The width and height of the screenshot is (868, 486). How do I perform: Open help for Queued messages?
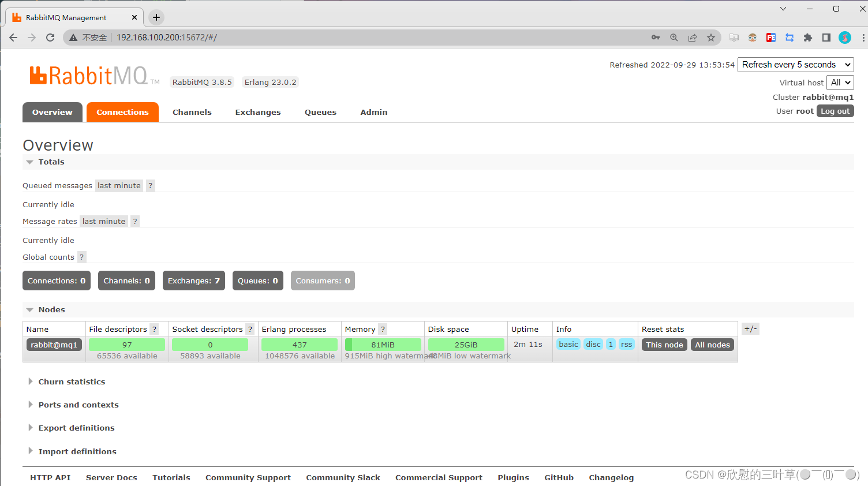coord(151,185)
